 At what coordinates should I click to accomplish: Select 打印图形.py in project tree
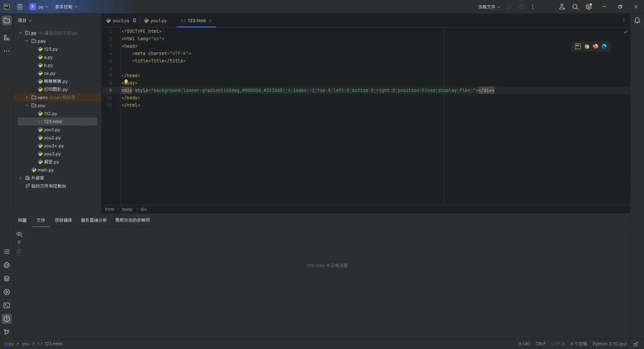tap(53, 89)
